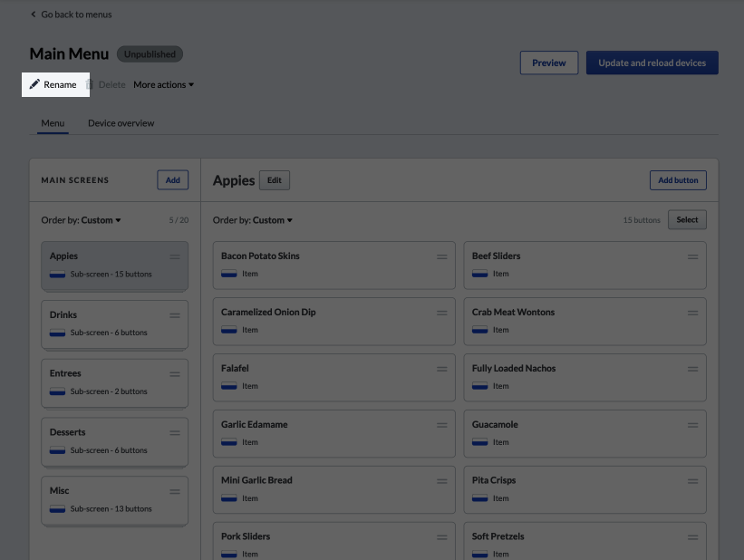Click drag handle on Crab Meat Wontons
This screenshot has height=560, width=744.
pos(693,313)
